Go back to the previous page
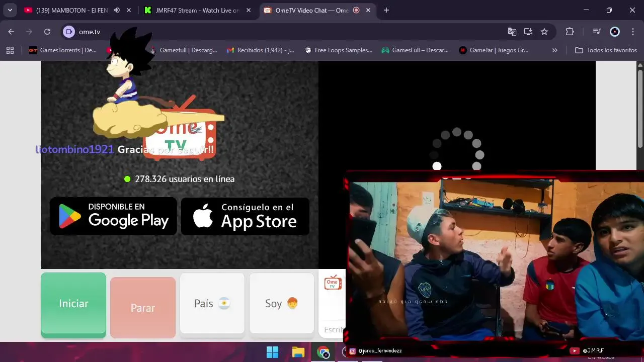 pyautogui.click(x=11, y=32)
